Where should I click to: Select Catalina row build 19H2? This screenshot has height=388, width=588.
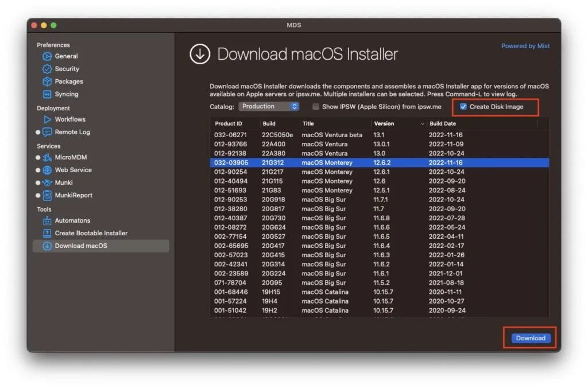point(379,311)
